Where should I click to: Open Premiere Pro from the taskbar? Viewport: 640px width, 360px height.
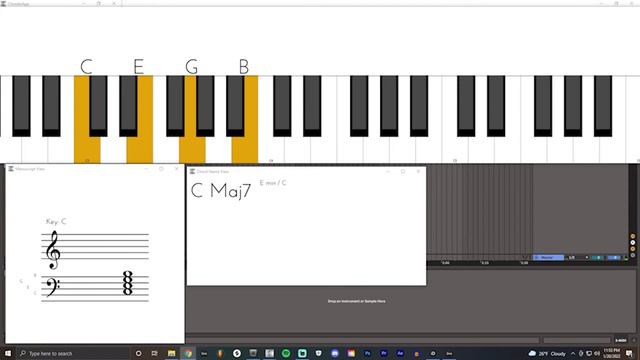point(384,353)
